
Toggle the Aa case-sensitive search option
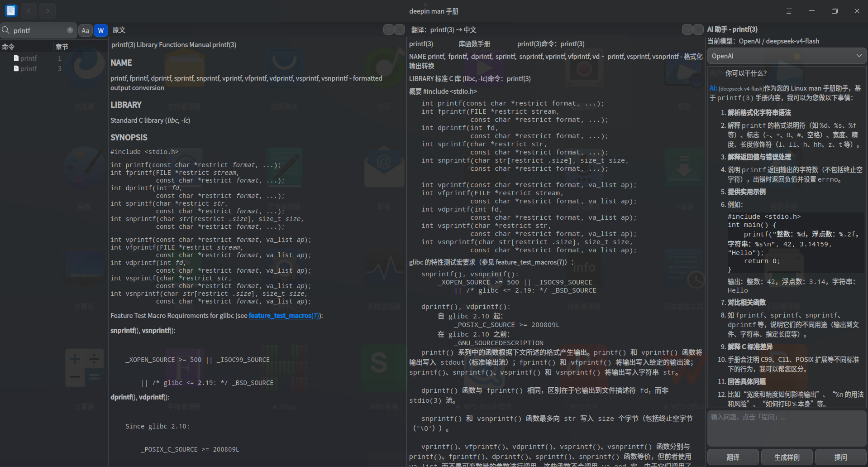[86, 30]
